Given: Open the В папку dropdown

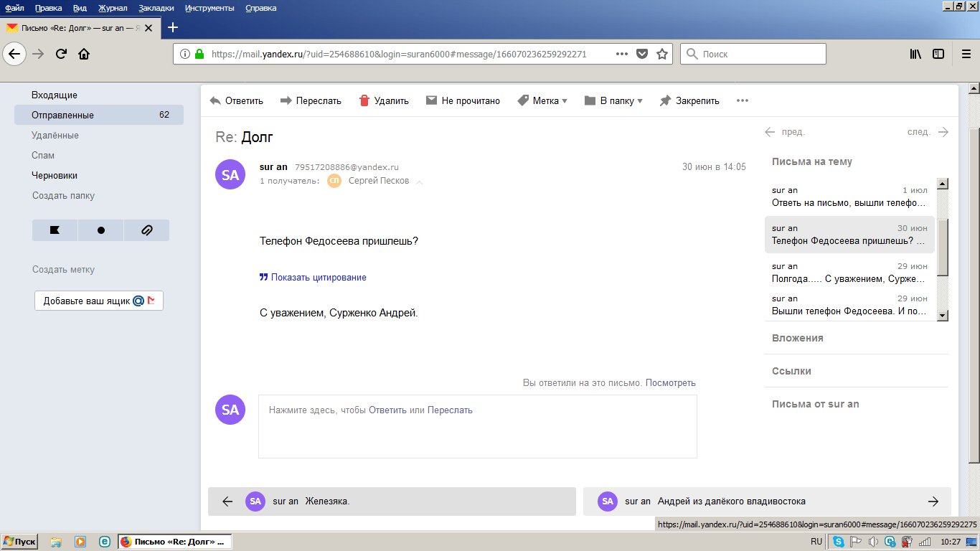Looking at the screenshot, I should [x=613, y=101].
